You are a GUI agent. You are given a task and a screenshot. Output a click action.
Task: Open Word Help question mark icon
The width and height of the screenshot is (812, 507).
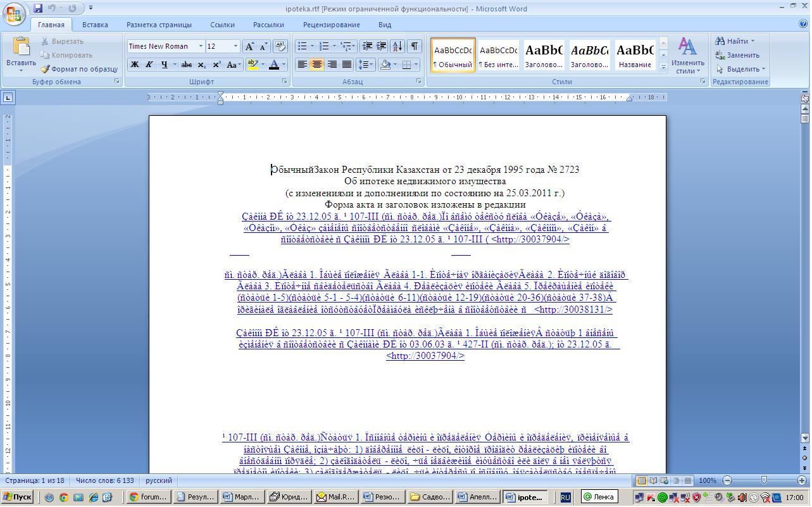click(x=803, y=24)
